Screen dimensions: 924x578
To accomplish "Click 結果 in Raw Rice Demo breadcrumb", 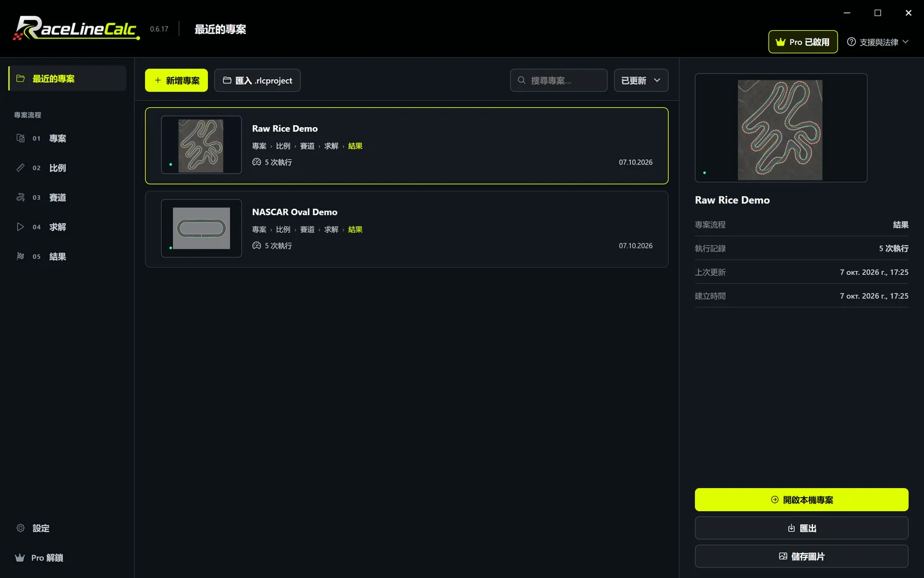I will (355, 146).
